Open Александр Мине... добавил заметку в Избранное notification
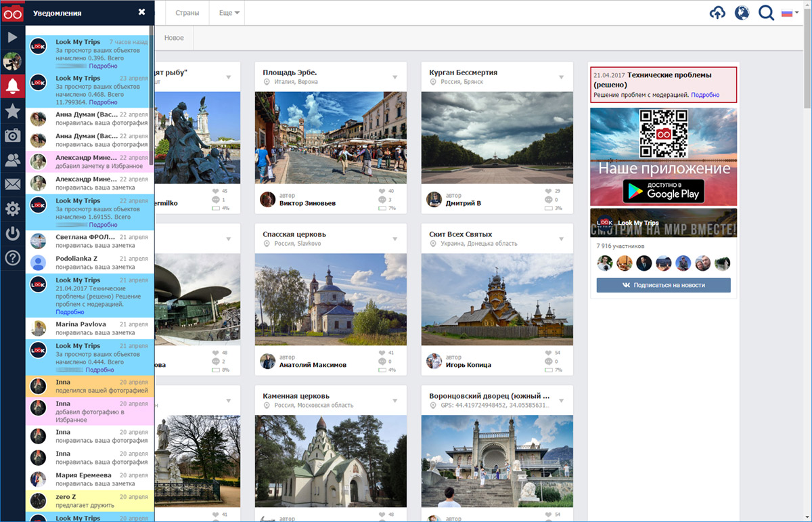 [89, 161]
